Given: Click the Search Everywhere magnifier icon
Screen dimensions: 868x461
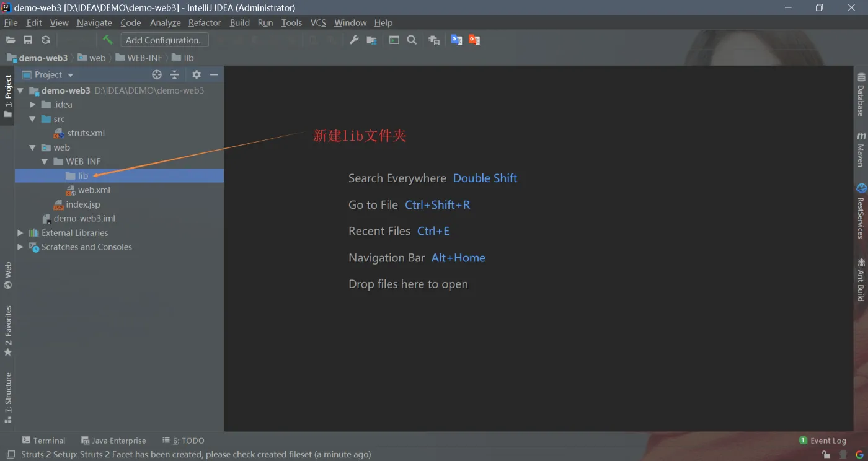Looking at the screenshot, I should coord(412,40).
